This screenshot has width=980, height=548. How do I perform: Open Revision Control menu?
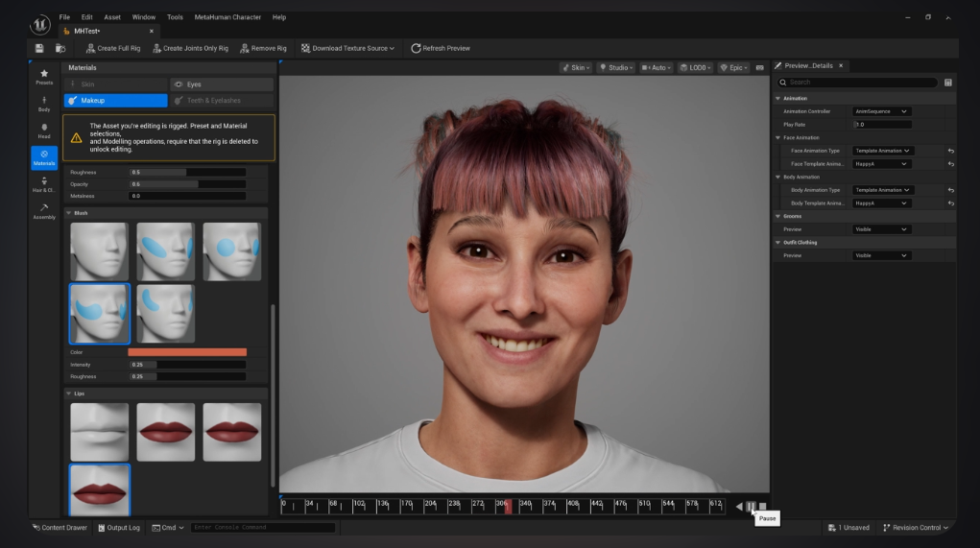pos(916,528)
